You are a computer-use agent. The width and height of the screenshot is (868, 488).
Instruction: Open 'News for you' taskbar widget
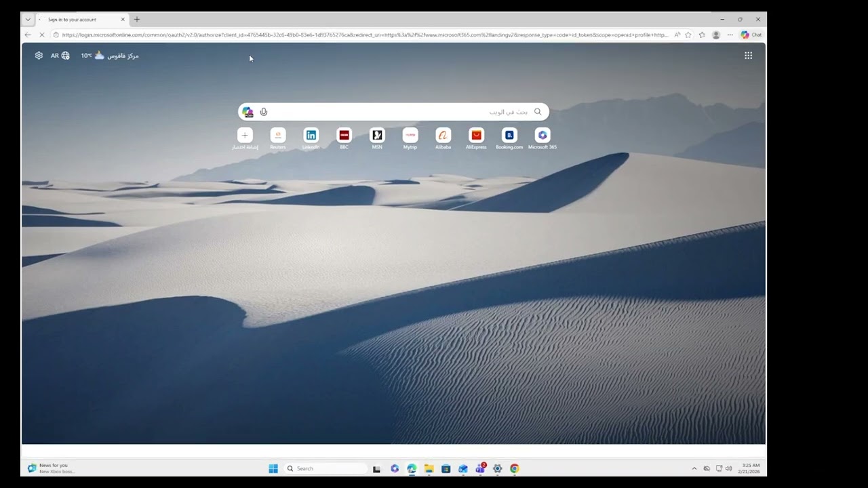[52, 468]
